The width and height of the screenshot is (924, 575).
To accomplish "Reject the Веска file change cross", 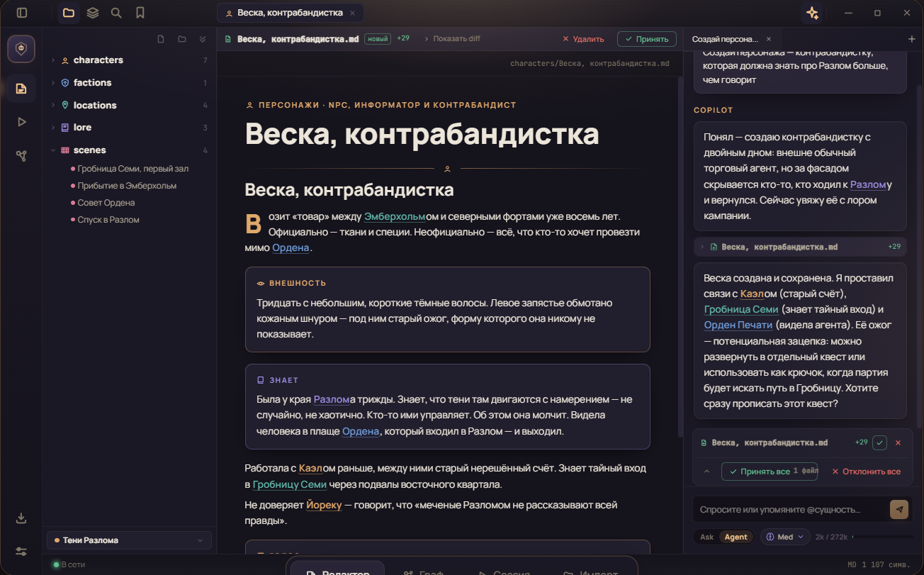I will pyautogui.click(x=898, y=442).
